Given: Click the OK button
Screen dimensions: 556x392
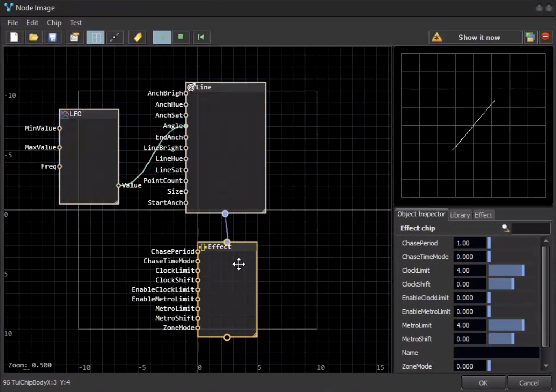Looking at the screenshot, I should 483,383.
